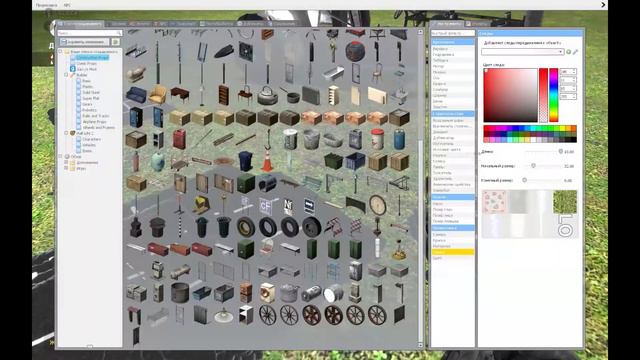Click the save changes button above tree
Viewport: 640px width, 360px height.
[85, 42]
